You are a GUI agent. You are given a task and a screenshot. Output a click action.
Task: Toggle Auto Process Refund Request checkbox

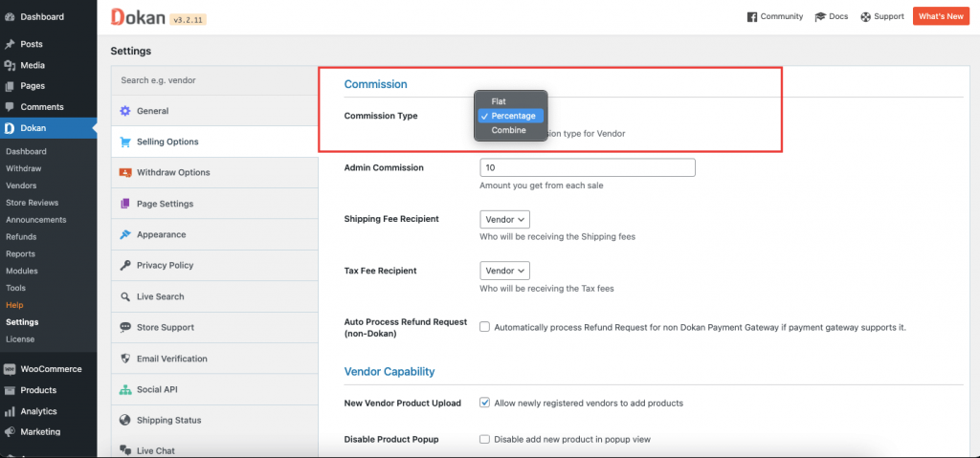(x=484, y=327)
